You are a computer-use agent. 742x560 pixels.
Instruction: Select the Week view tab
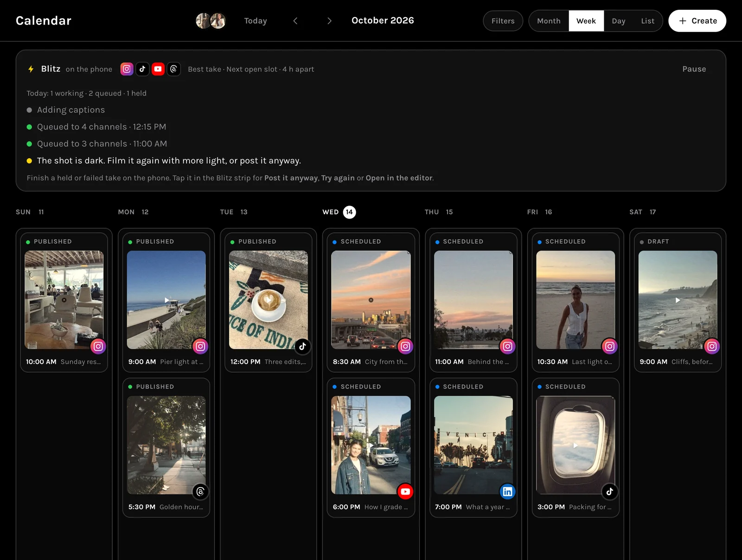(x=586, y=21)
